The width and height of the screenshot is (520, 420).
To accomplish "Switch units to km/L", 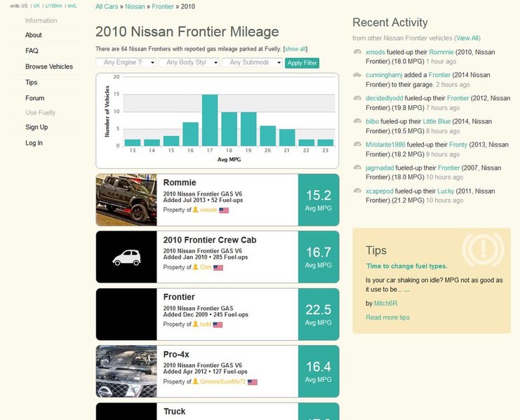I will pos(72,6).
